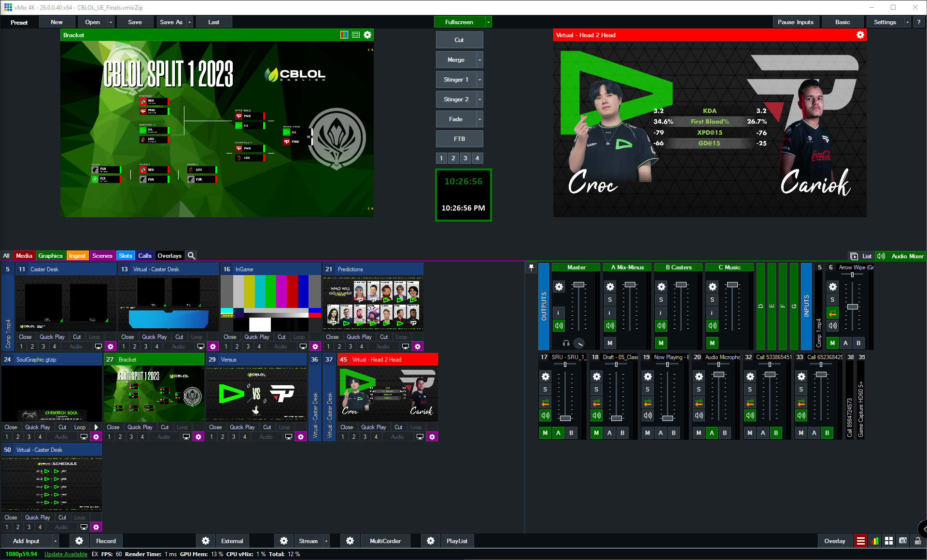
Task: Open Master bus info button
Action: pyautogui.click(x=559, y=313)
